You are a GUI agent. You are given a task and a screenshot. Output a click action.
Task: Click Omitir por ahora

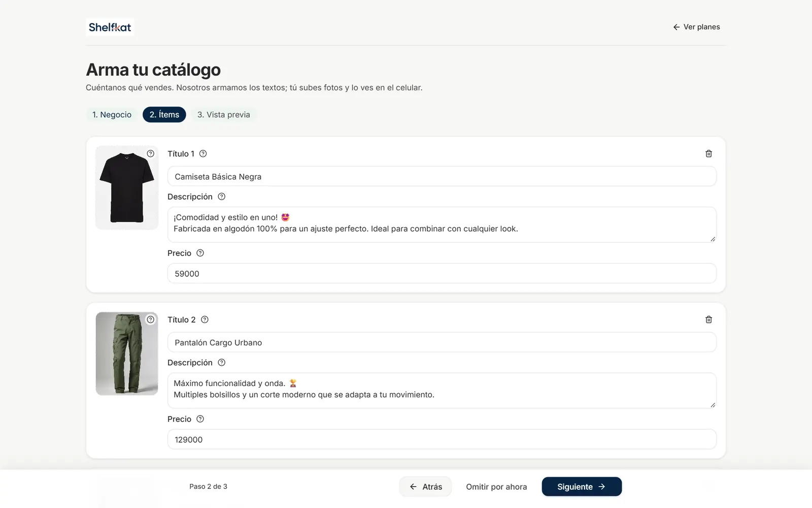click(496, 487)
